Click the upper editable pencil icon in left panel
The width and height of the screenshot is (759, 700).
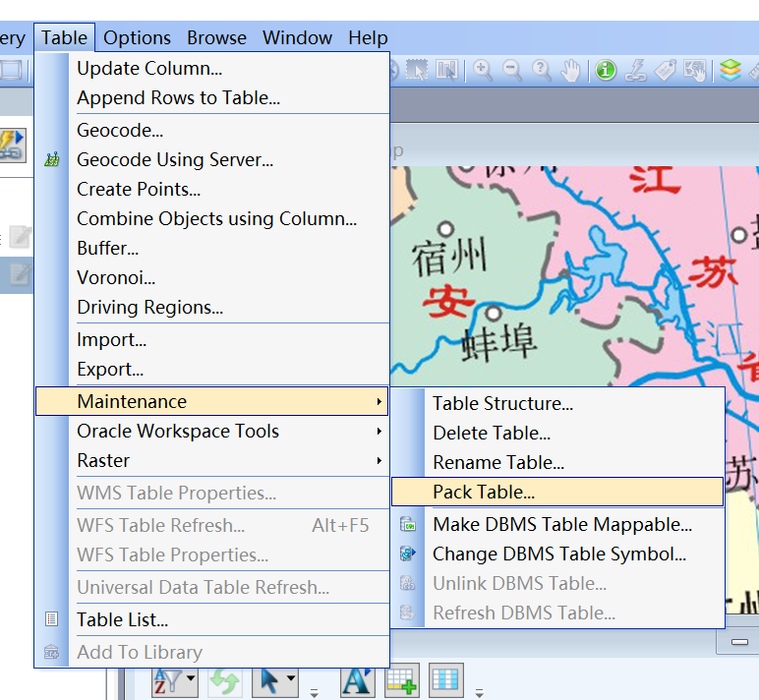click(20, 237)
